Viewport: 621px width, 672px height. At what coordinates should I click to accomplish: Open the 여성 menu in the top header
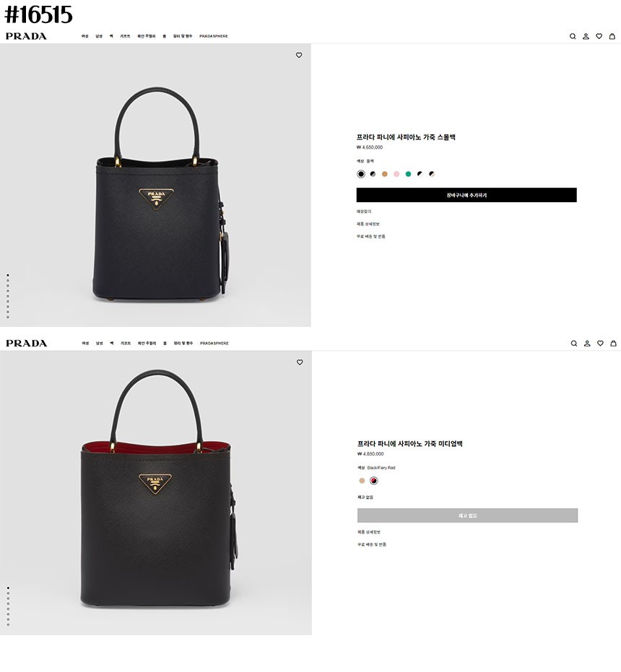(84, 36)
